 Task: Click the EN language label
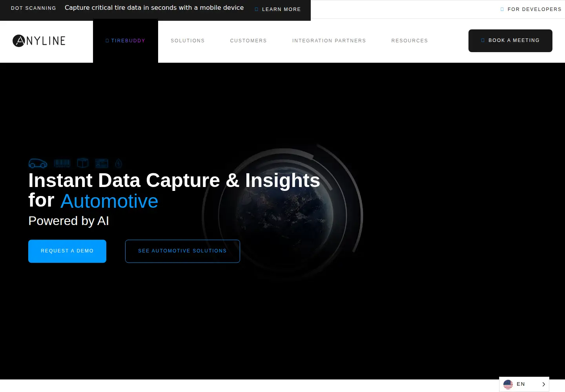point(521,384)
